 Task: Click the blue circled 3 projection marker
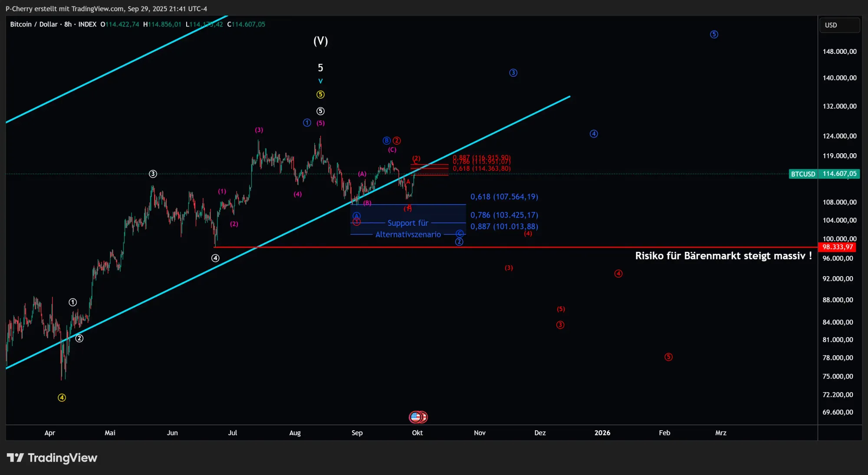(x=513, y=73)
